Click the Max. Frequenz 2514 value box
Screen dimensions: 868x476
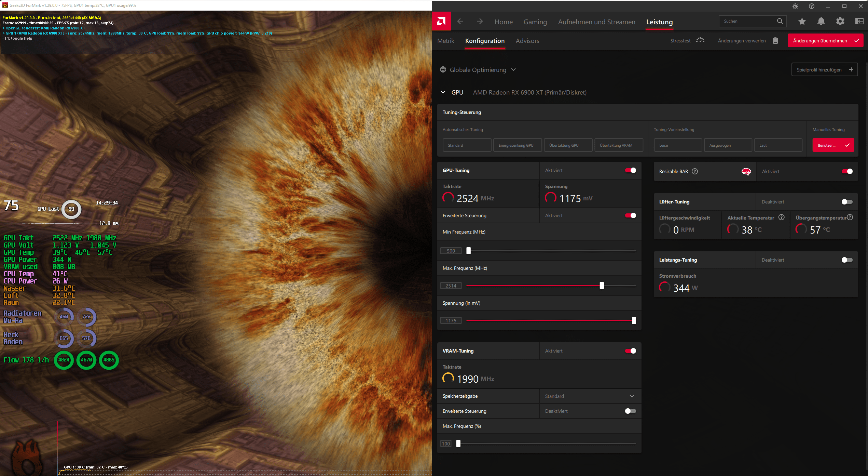point(451,286)
